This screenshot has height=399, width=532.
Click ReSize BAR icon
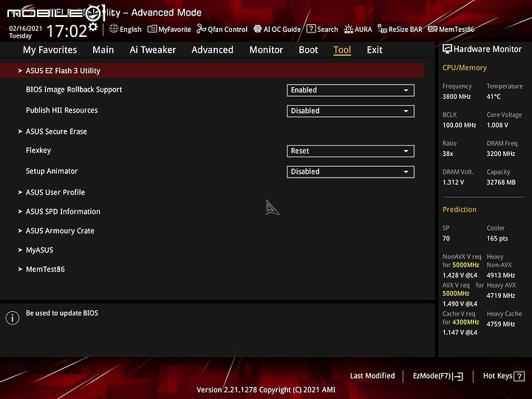pos(383,29)
